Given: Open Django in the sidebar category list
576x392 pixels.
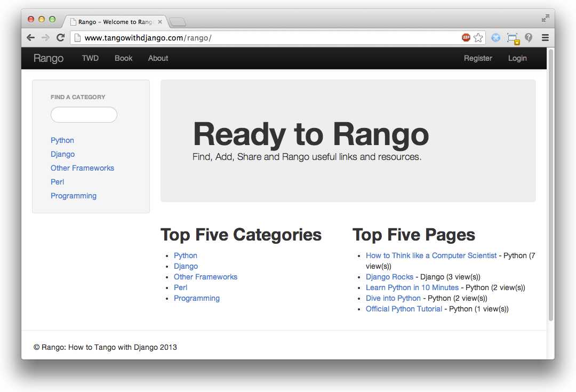Looking at the screenshot, I should [63, 154].
